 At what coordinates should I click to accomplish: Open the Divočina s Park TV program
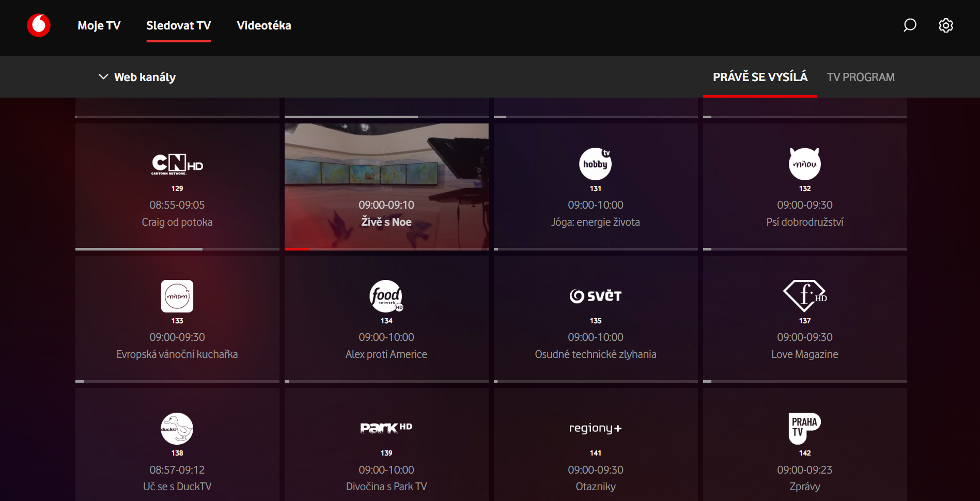(386, 487)
